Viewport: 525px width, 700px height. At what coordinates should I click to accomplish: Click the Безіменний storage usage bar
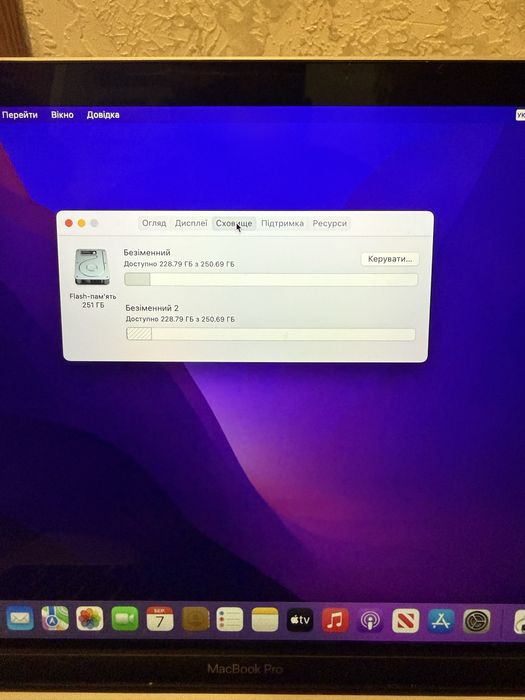[271, 280]
